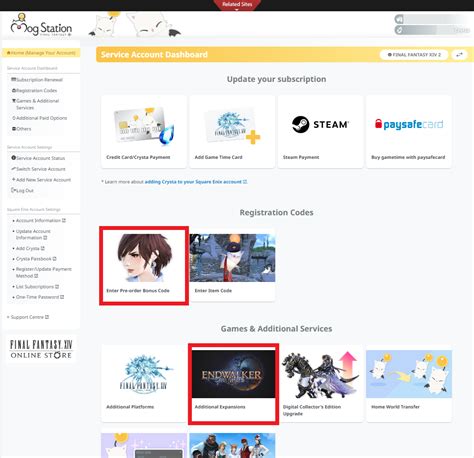This screenshot has height=458, width=474.
Task: Open Service Account Status link
Action: pyautogui.click(x=38, y=158)
